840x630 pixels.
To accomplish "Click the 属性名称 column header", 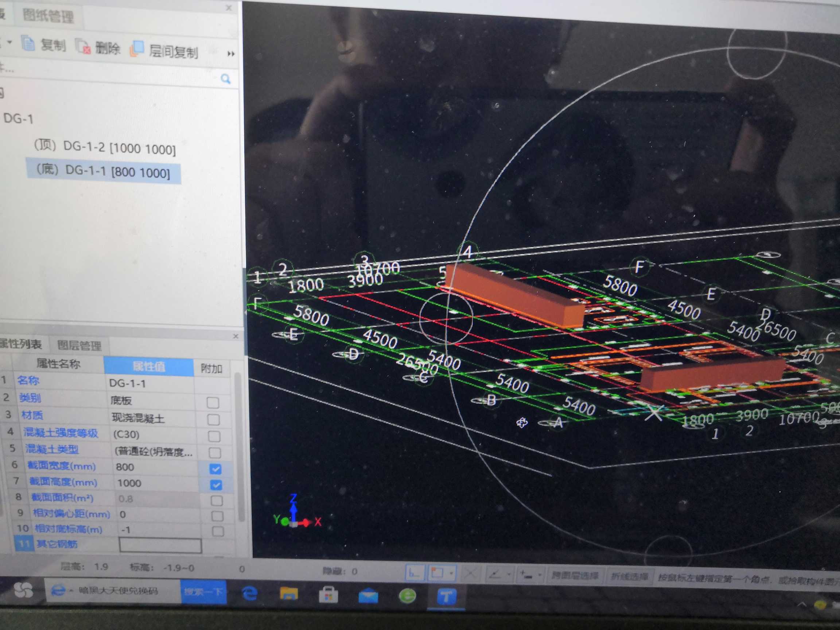I will (x=58, y=364).
